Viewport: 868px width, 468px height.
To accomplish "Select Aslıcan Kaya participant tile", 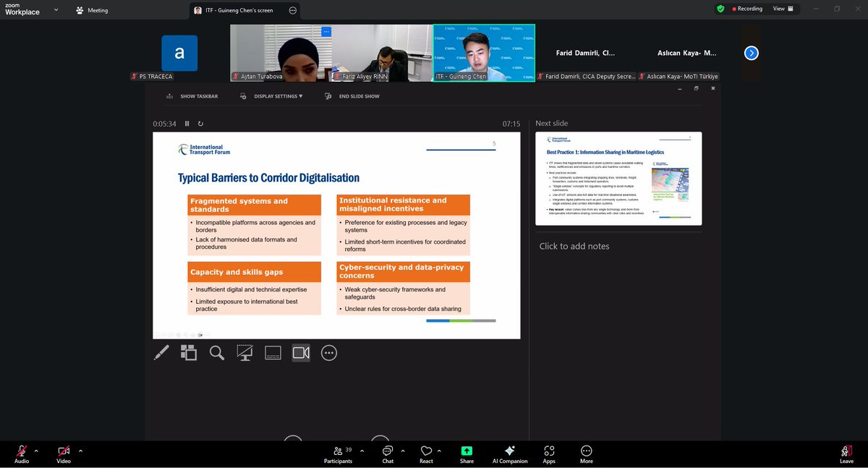I will [687, 53].
